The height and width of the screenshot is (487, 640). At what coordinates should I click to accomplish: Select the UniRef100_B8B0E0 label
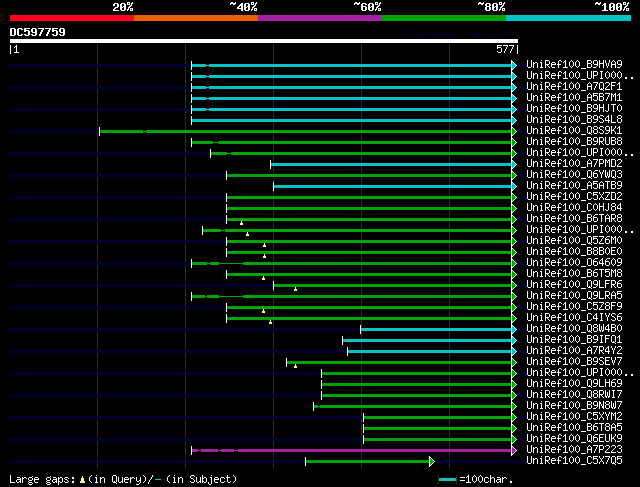574,252
